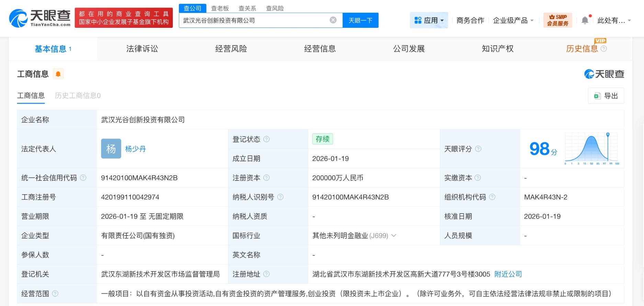Click help icon next to 登记状态

(266, 139)
